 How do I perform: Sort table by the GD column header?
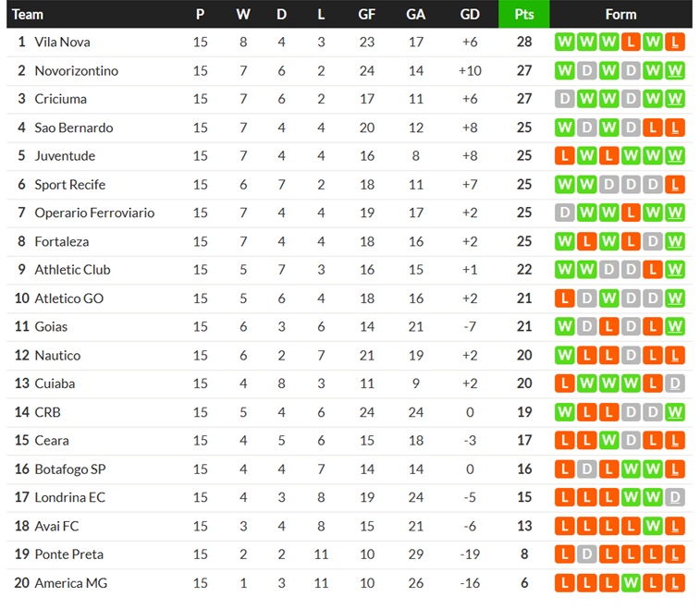470,14
